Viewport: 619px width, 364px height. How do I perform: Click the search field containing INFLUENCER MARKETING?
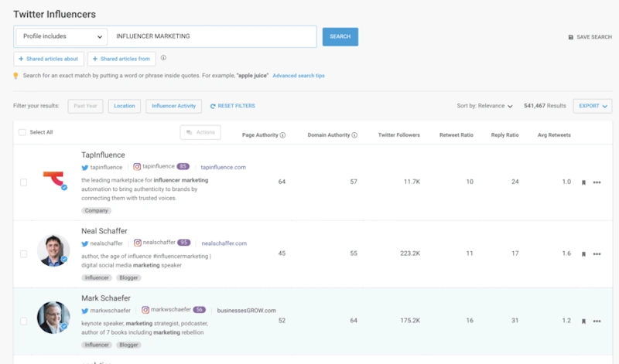tap(214, 36)
